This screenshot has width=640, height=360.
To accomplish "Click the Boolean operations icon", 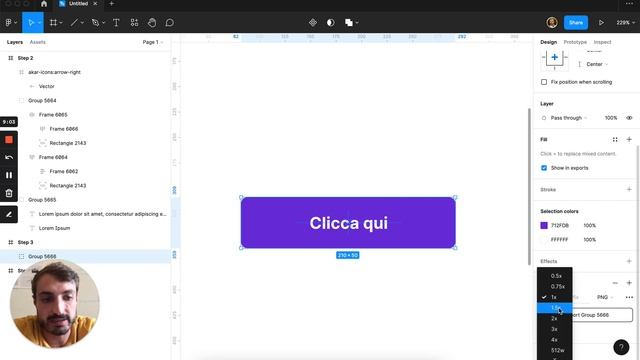I will point(349,23).
